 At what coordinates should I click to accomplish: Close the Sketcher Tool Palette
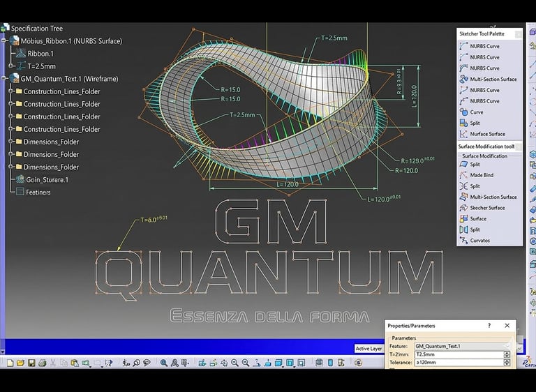[519, 34]
